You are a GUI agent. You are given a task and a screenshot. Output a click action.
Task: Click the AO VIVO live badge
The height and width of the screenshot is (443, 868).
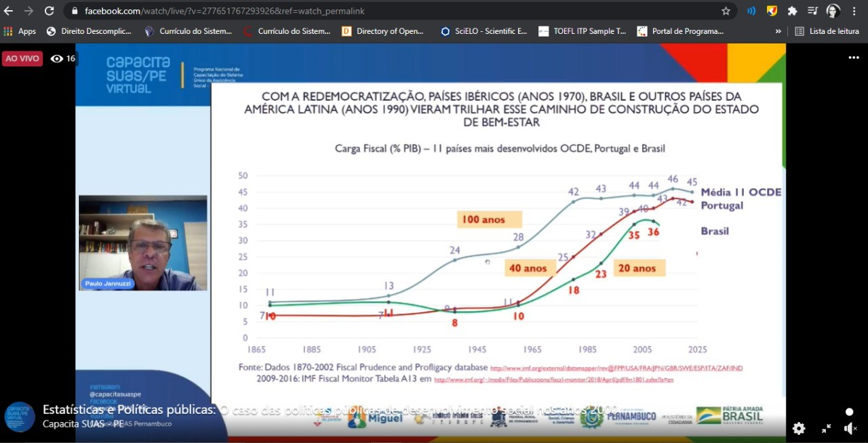pos(22,59)
